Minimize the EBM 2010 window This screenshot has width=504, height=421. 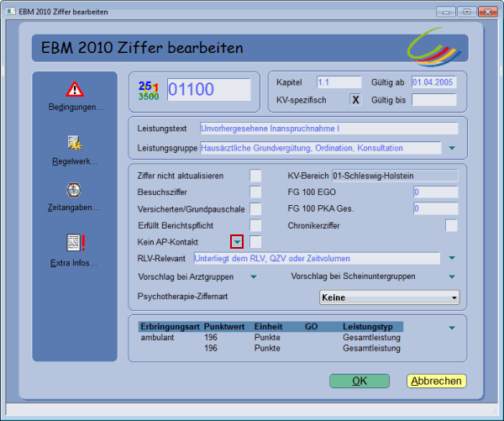point(446,12)
